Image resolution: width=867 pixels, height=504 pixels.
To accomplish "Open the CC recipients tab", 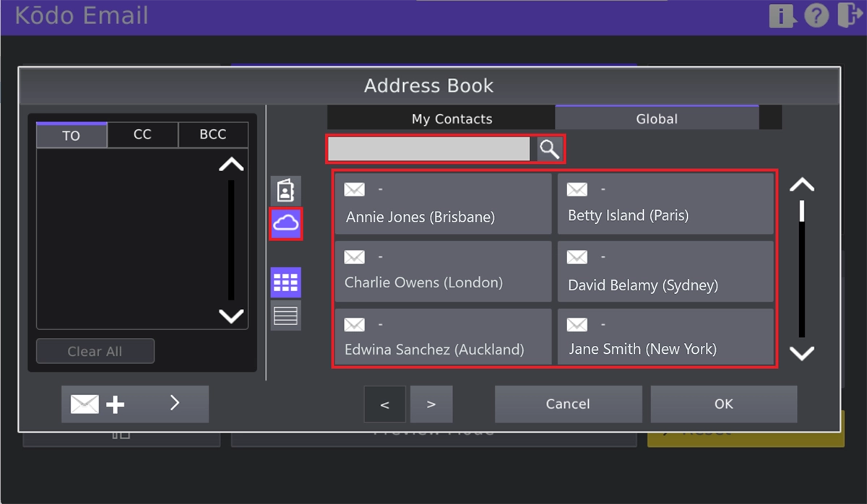I will pyautogui.click(x=142, y=134).
